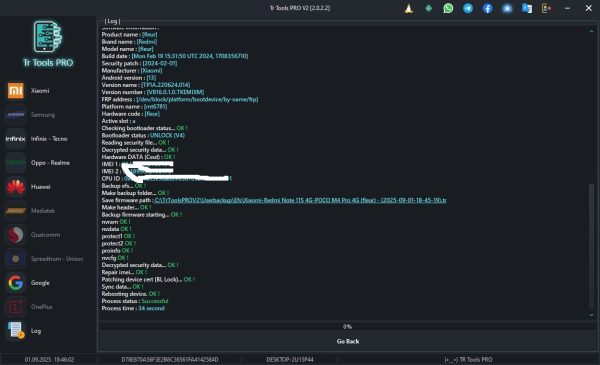Select the Mediatek chipset icon
Image resolution: width=600 pixels, height=365 pixels.
tap(16, 211)
